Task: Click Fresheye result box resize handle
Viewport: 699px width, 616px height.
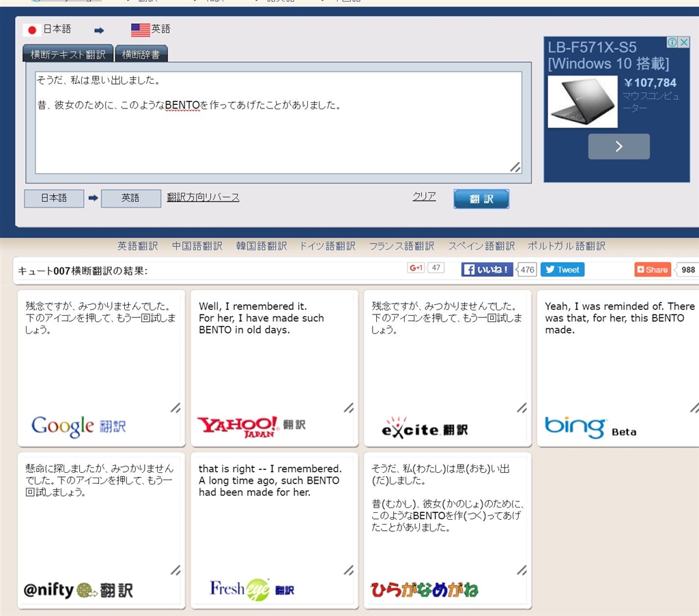Action: [x=349, y=570]
